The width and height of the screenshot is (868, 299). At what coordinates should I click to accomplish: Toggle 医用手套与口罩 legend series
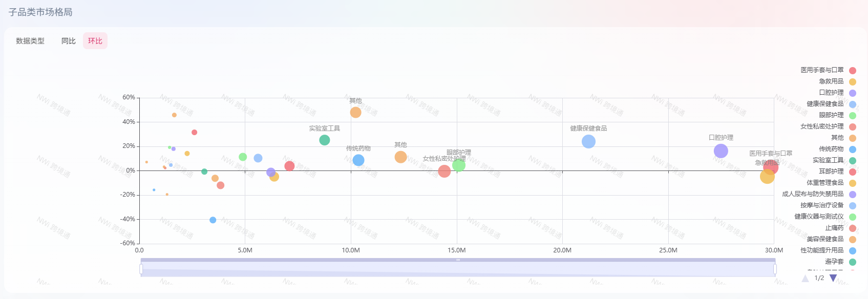click(x=822, y=70)
